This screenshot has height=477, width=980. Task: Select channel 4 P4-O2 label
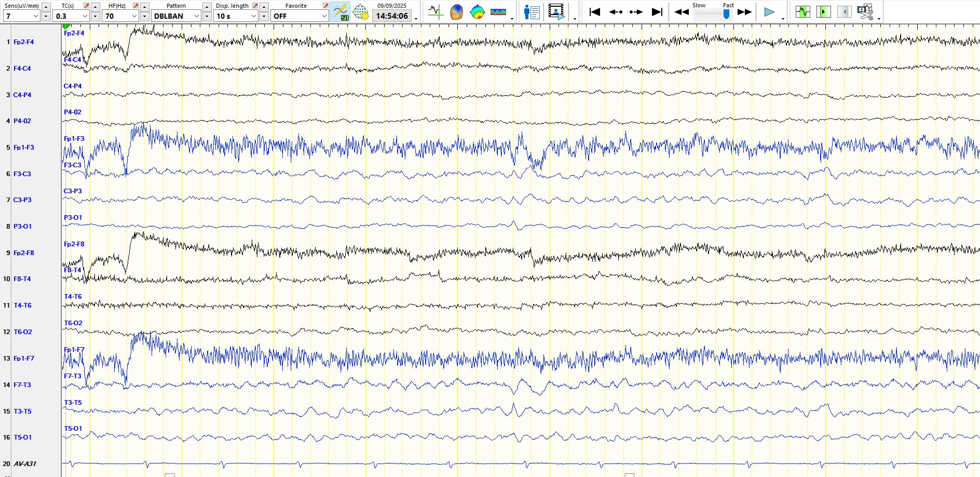22,121
